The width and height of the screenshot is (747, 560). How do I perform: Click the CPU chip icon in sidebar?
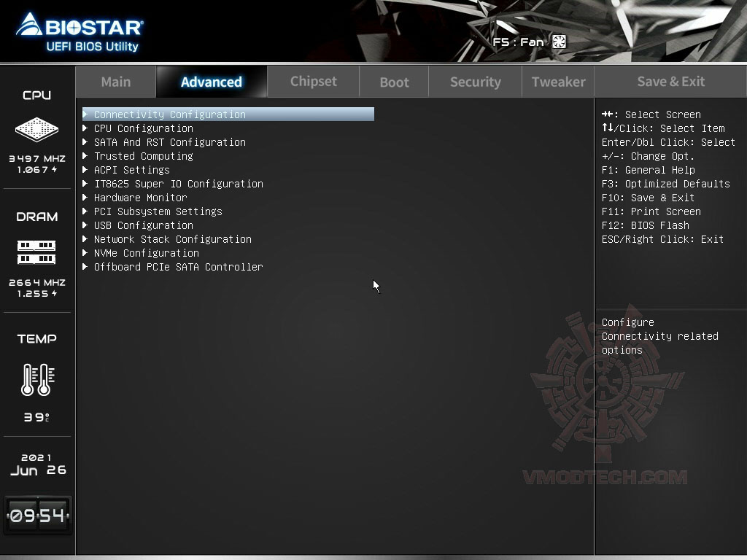tap(36, 129)
